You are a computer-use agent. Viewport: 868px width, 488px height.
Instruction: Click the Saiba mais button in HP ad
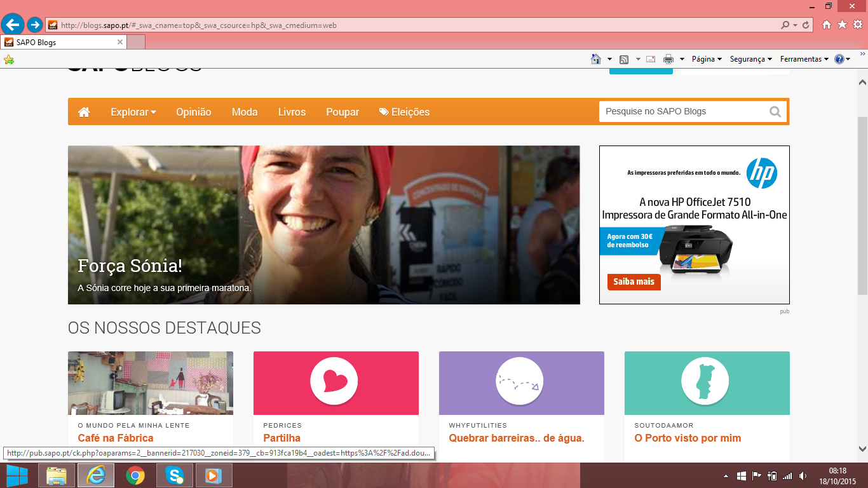tap(634, 281)
